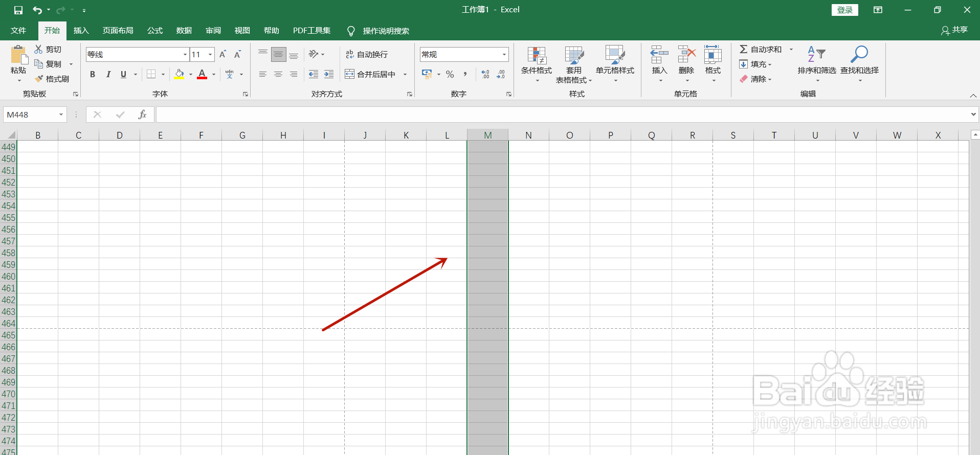Expand the Name Box dropdown arrow
Image resolution: width=980 pixels, height=455 pixels.
[x=61, y=115]
